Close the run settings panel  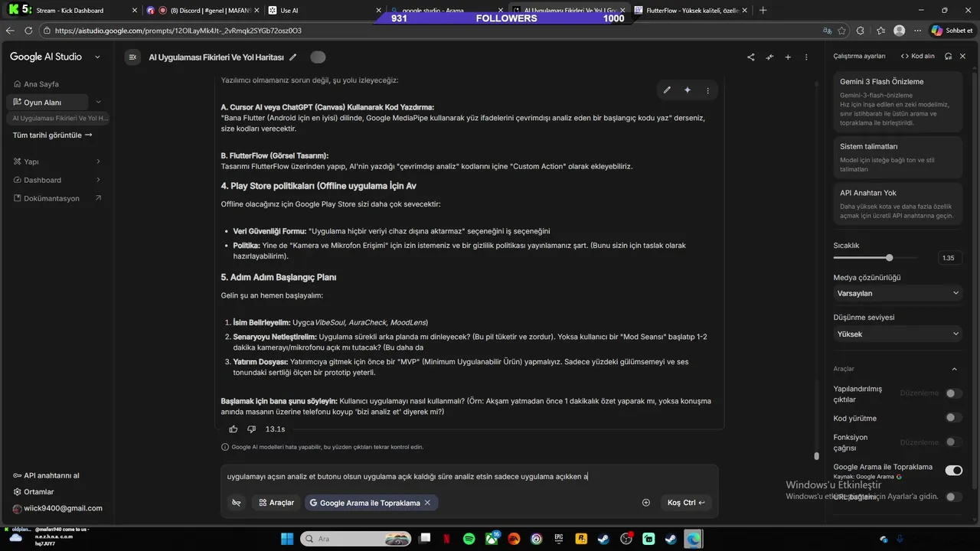[x=963, y=56]
